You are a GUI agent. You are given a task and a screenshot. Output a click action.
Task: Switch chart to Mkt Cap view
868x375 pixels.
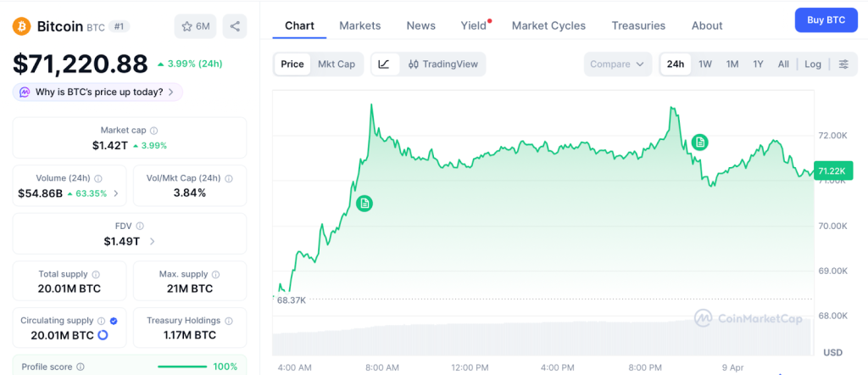tap(337, 64)
